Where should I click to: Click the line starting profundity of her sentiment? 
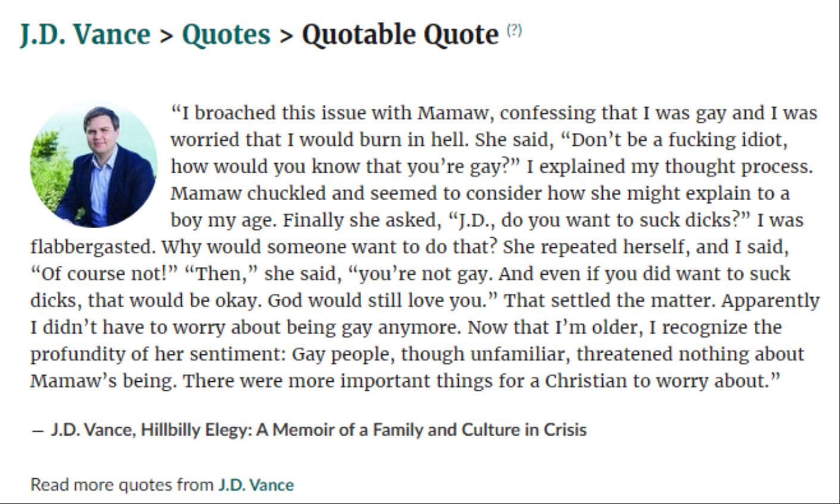coord(417,354)
